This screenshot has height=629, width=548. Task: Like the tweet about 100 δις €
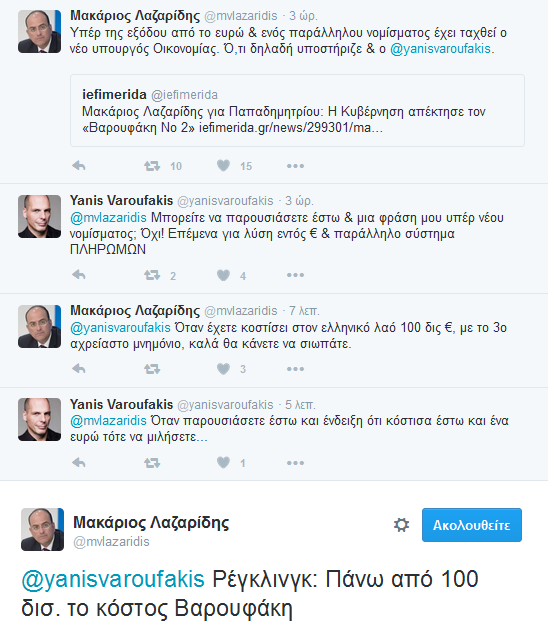[223, 369]
